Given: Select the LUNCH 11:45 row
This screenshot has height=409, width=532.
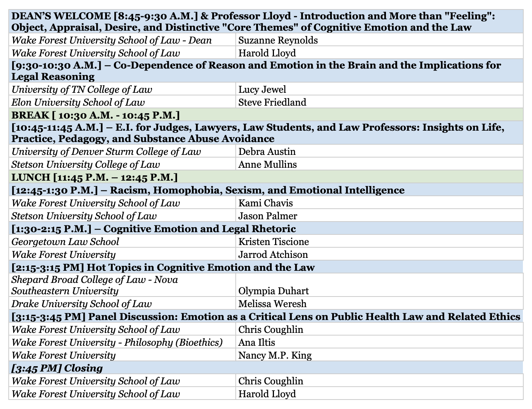Looking at the screenshot, I should [266, 177].
